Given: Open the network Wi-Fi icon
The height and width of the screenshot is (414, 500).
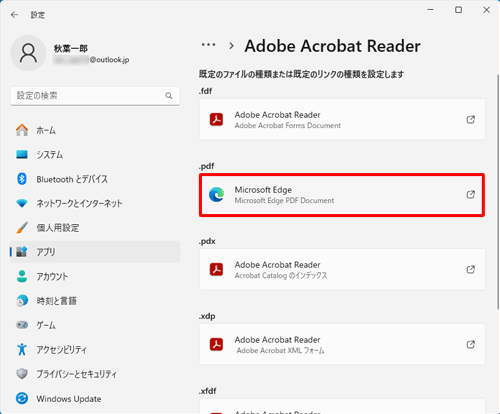Looking at the screenshot, I should click(x=22, y=203).
